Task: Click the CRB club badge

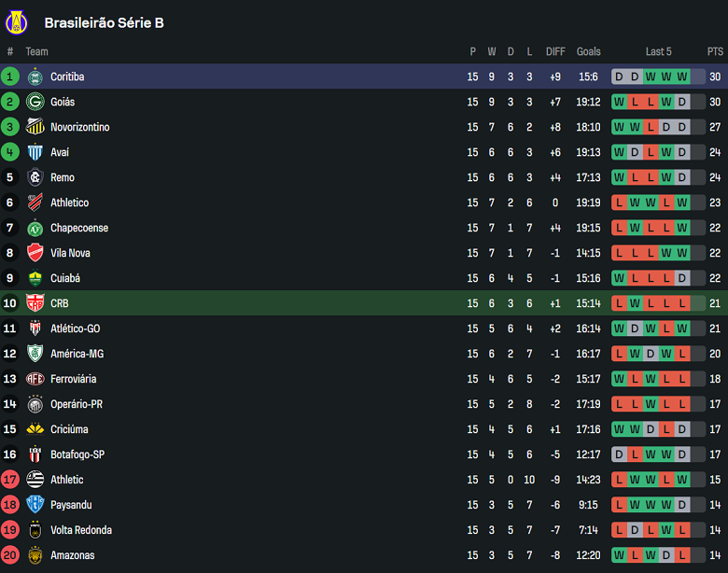Action: coord(35,303)
